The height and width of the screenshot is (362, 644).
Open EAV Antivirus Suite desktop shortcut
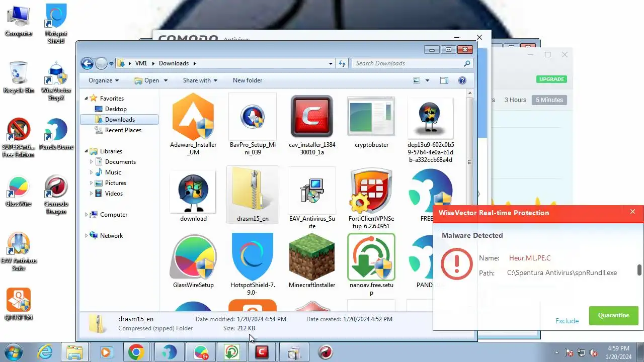19,251
